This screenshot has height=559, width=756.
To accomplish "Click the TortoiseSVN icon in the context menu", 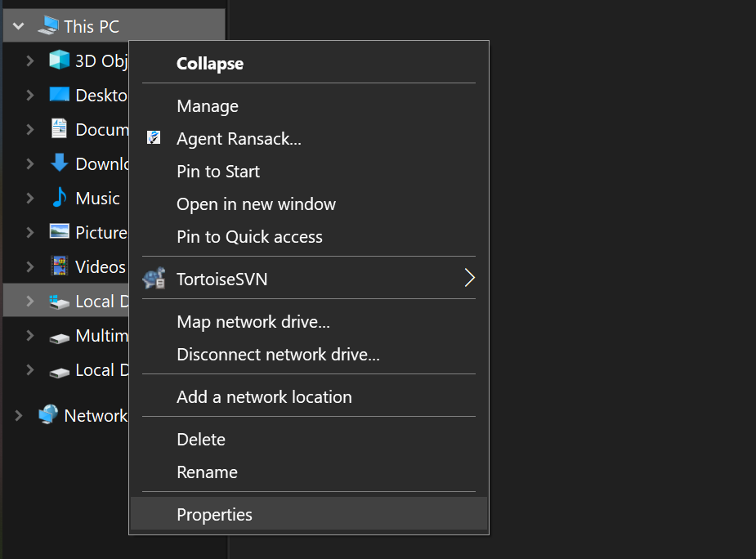I will tap(154, 278).
